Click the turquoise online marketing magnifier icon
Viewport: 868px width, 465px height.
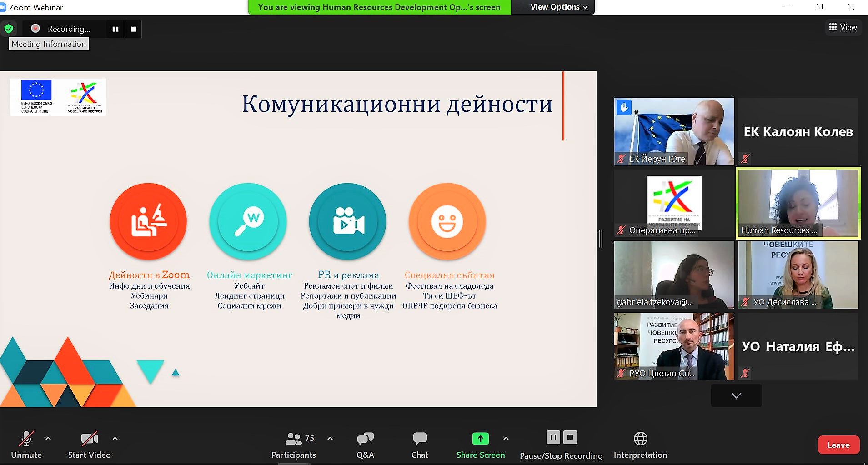coord(248,221)
